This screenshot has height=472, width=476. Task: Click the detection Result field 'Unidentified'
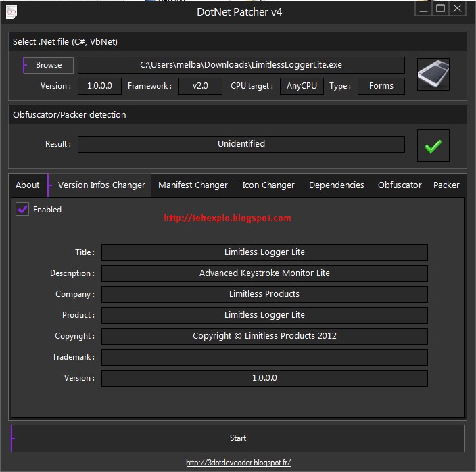coord(241,144)
